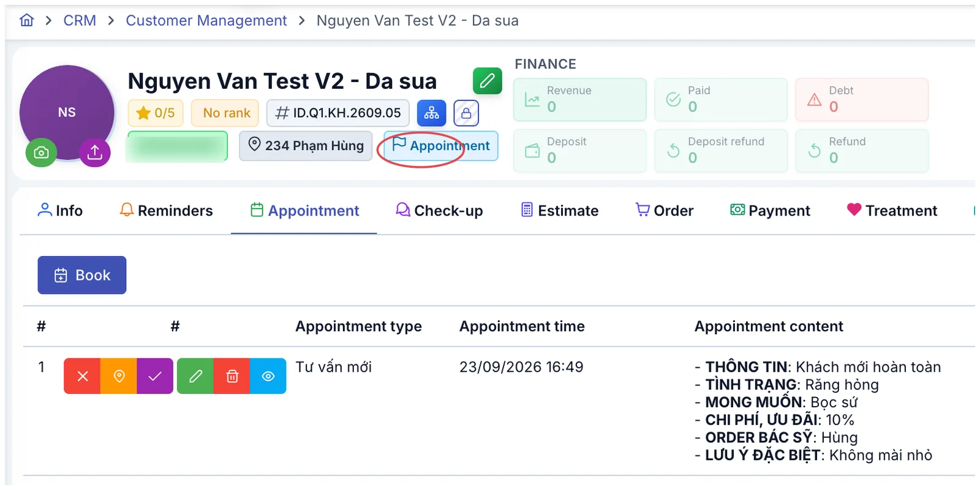Open the Info tab

[x=60, y=211]
